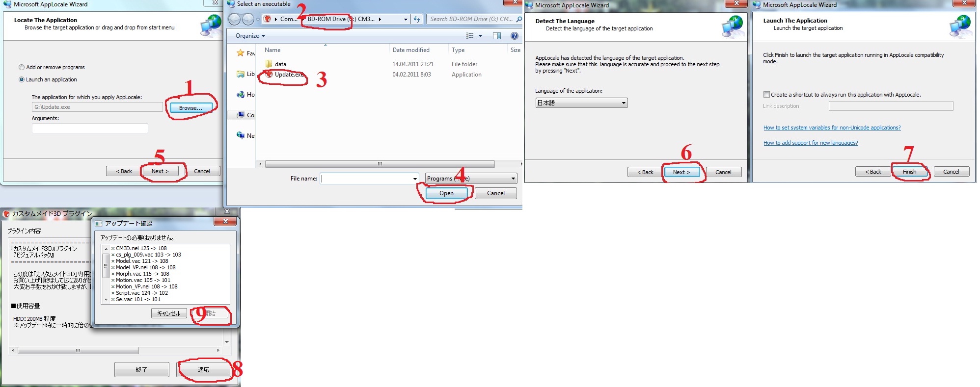980x387 pixels.
Task: Click Open in the file dialog
Action: 446,193
